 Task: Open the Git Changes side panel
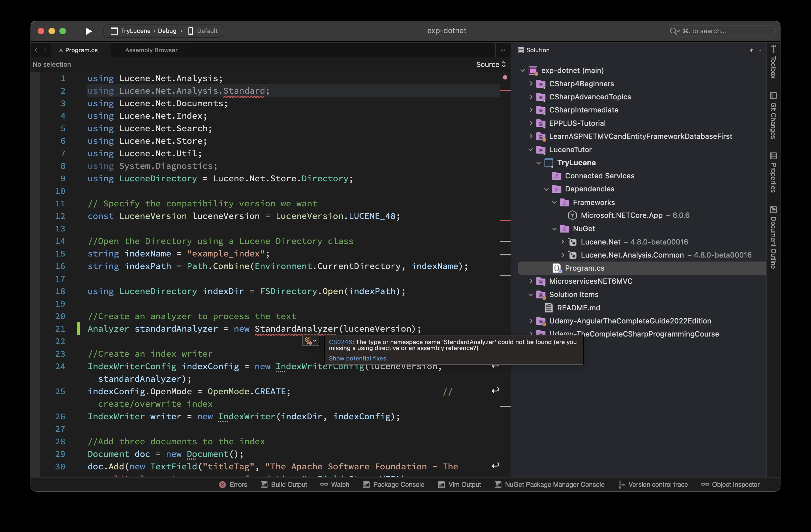773,116
